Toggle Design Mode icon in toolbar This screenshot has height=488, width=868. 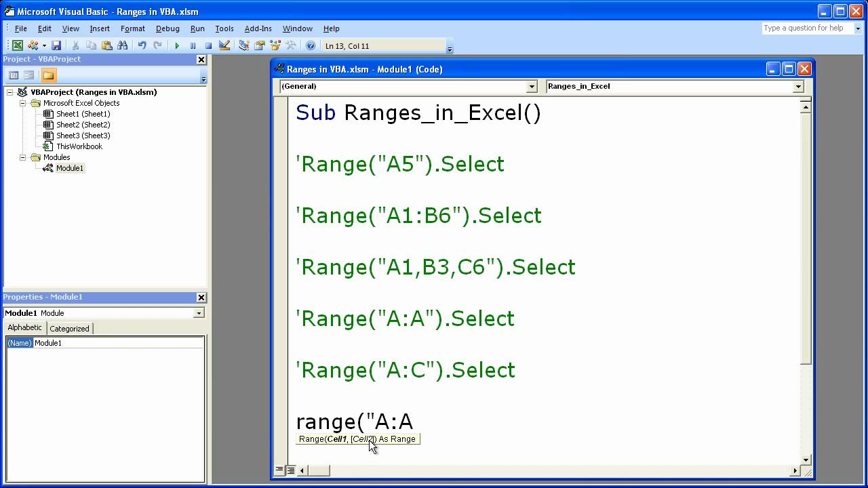[x=224, y=45]
